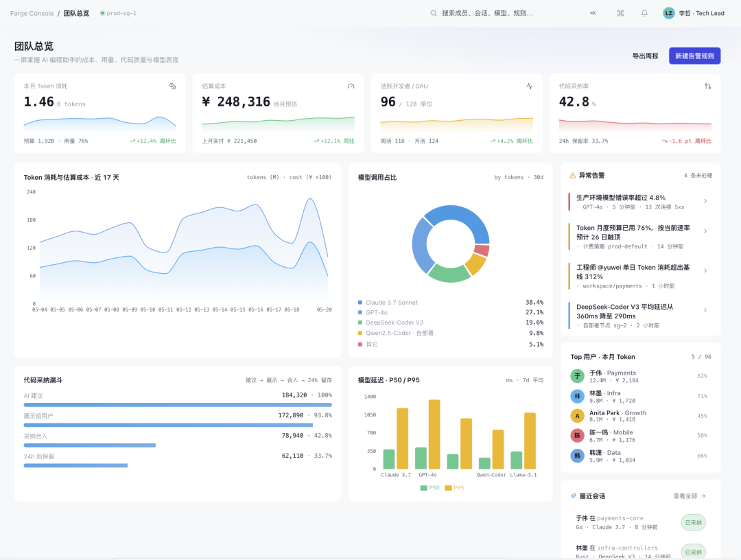Screen dimensions: 741x560
Task: Click the 异常告警 warning triangle icon
Action: (573, 175)
